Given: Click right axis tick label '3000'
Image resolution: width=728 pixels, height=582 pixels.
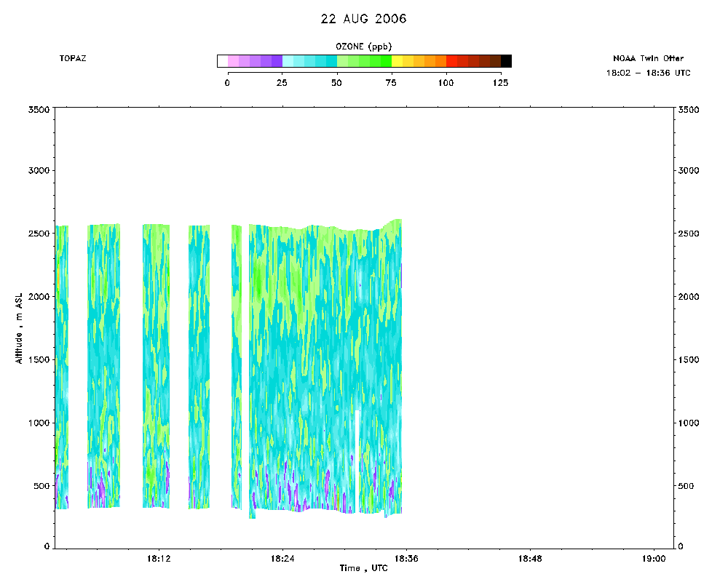Looking at the screenshot, I should click(689, 170).
